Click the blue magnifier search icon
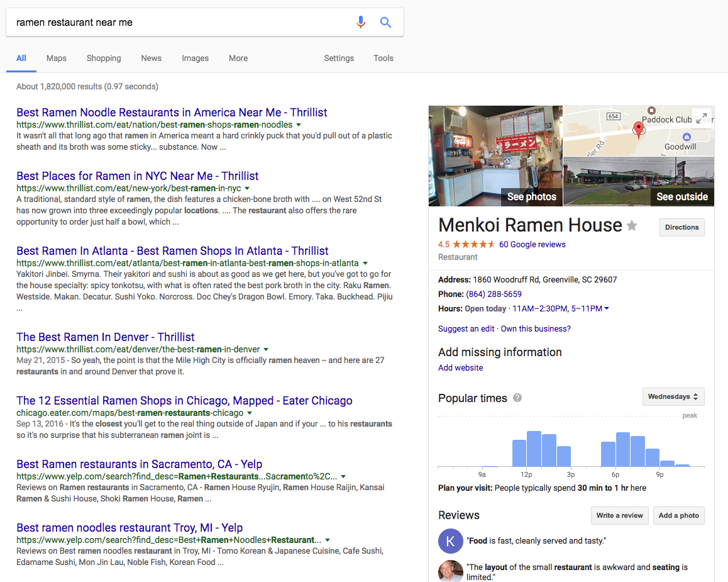 385,22
